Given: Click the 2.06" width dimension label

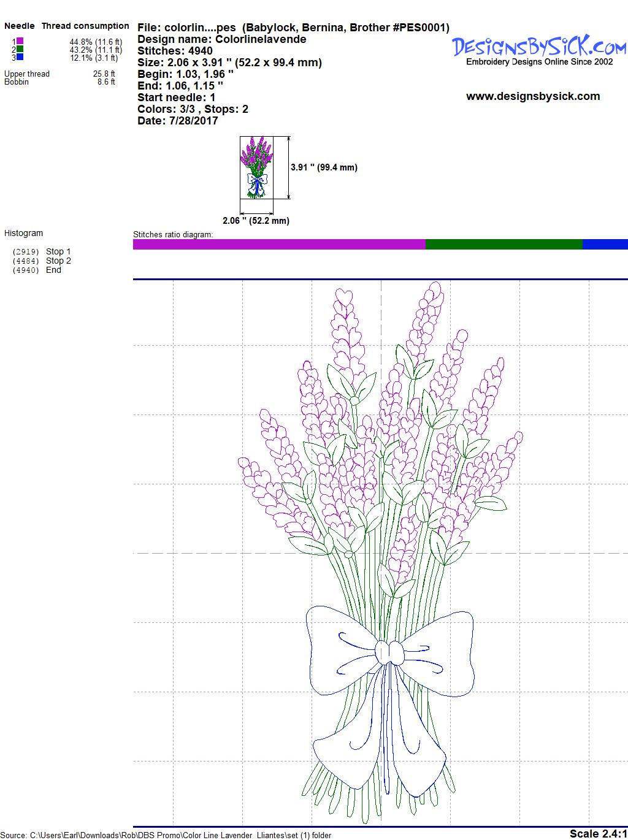Looking at the screenshot, I should point(256,221).
